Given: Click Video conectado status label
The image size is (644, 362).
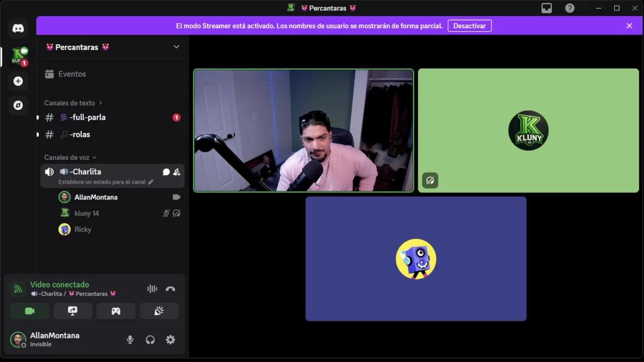Looking at the screenshot, I should (x=59, y=285).
